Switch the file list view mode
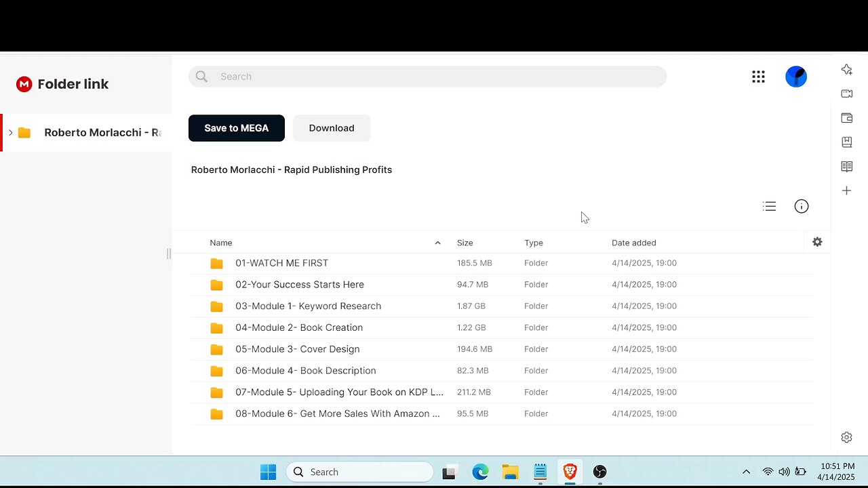Image resolution: width=868 pixels, height=488 pixels. pos(769,207)
